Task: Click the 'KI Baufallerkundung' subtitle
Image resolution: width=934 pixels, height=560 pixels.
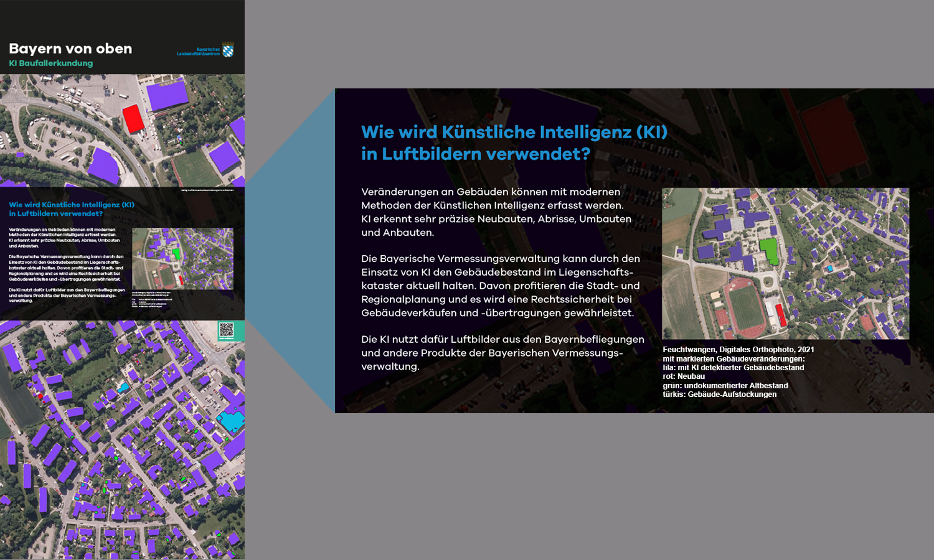Action: click(50, 63)
